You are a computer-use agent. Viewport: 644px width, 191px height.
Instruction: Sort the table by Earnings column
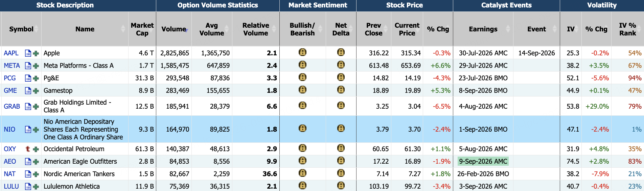(508, 29)
